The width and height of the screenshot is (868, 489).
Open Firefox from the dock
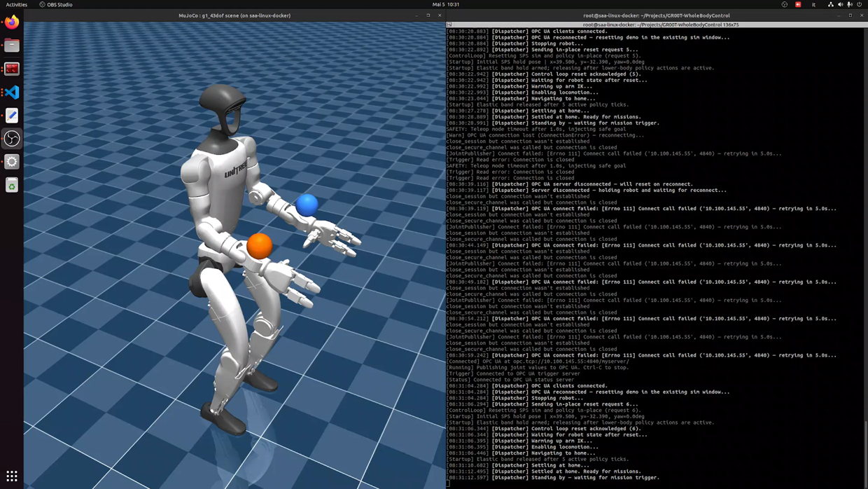coord(12,22)
